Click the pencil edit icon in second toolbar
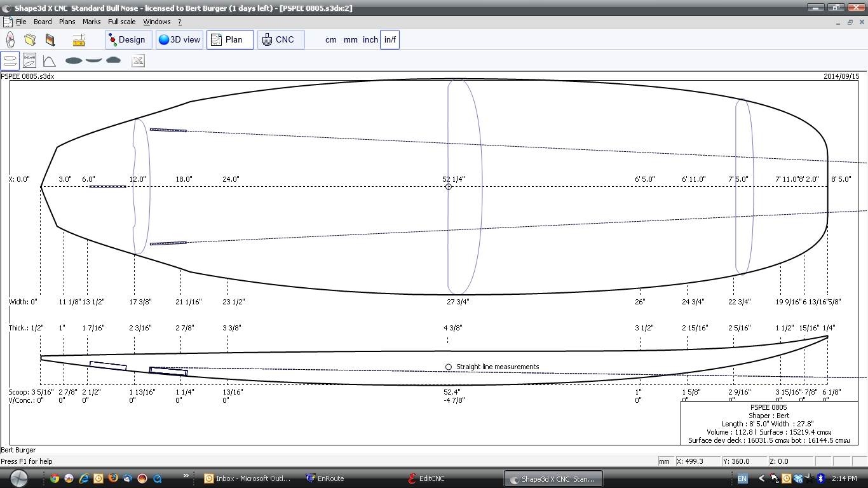868x488 pixels. click(x=138, y=61)
